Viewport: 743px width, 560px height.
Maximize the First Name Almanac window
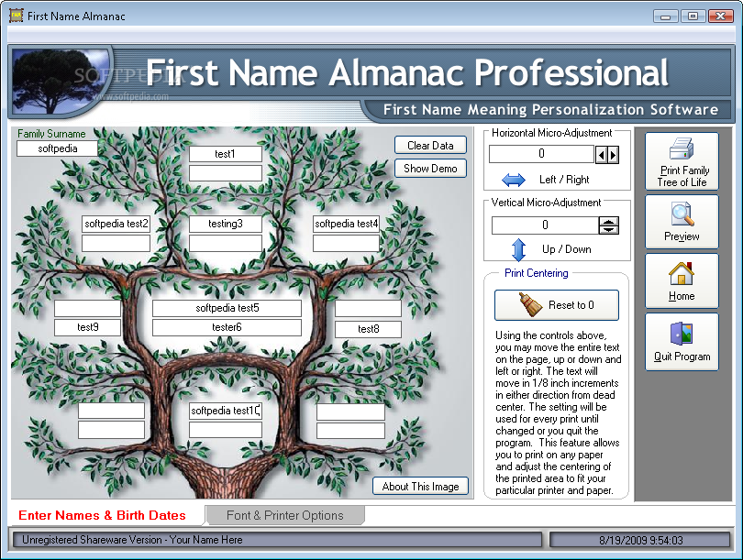tap(693, 16)
